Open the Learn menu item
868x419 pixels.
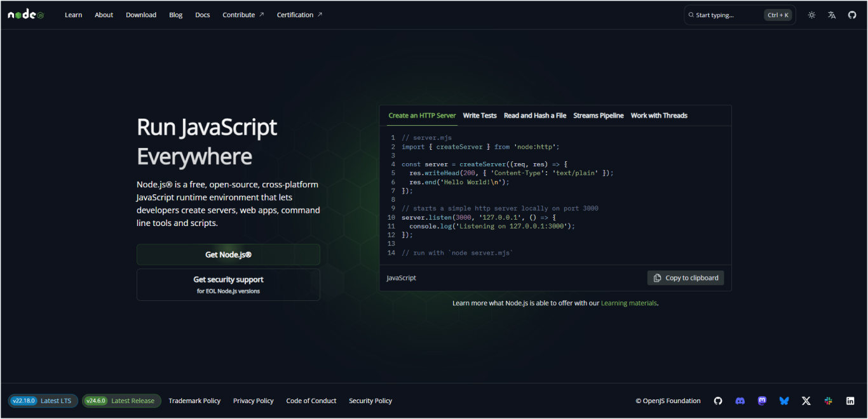(73, 15)
